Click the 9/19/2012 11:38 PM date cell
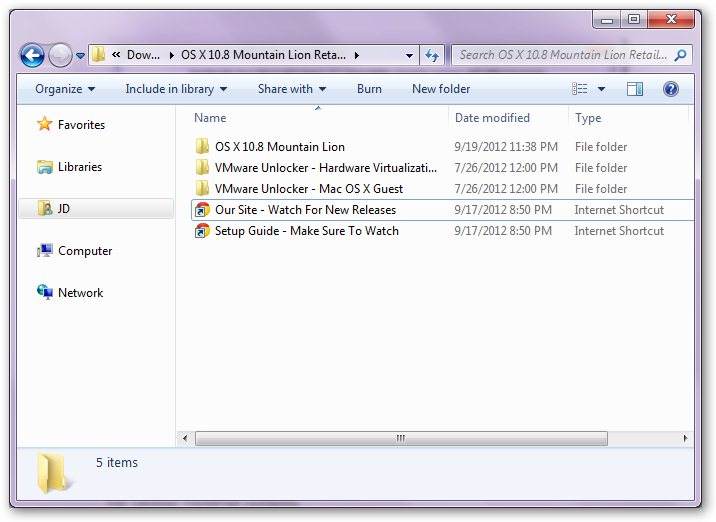 tap(506, 147)
